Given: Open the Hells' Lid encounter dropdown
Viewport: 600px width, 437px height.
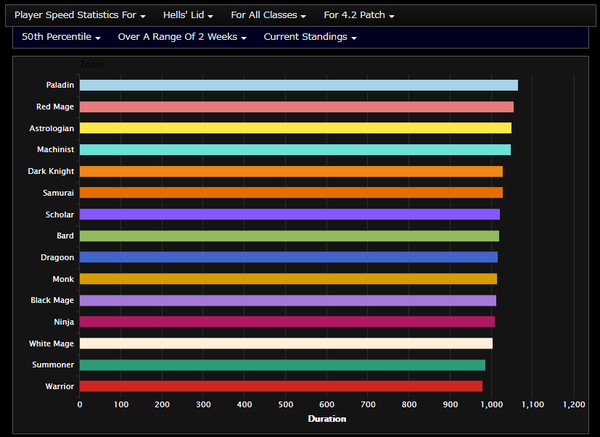Looking at the screenshot, I should tap(188, 15).
